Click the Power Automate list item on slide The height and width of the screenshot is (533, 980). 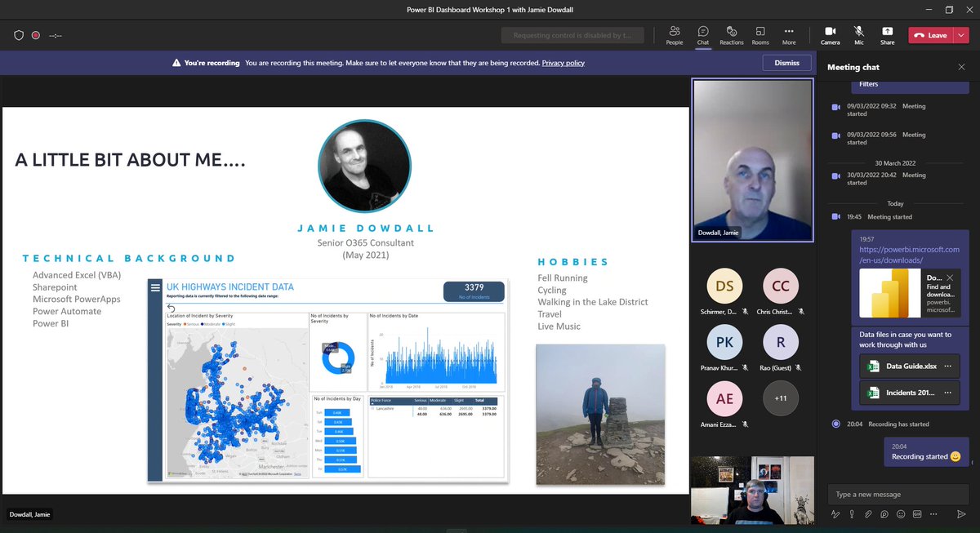[x=67, y=311]
